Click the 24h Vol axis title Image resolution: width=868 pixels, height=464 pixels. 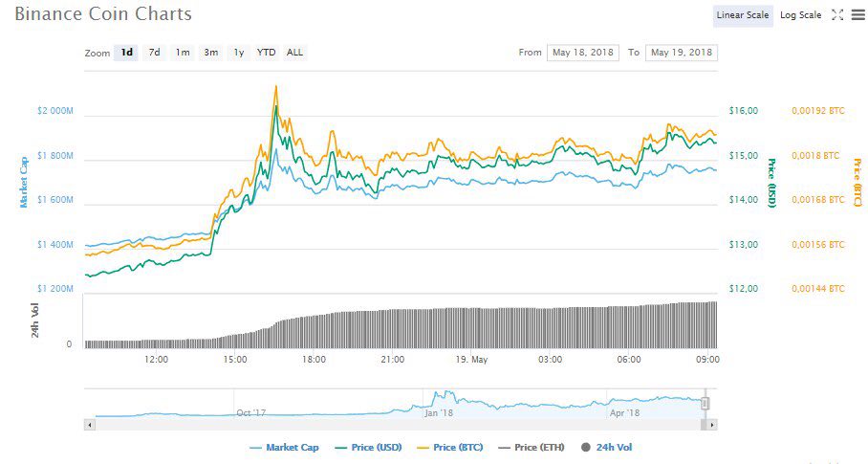[x=35, y=320]
